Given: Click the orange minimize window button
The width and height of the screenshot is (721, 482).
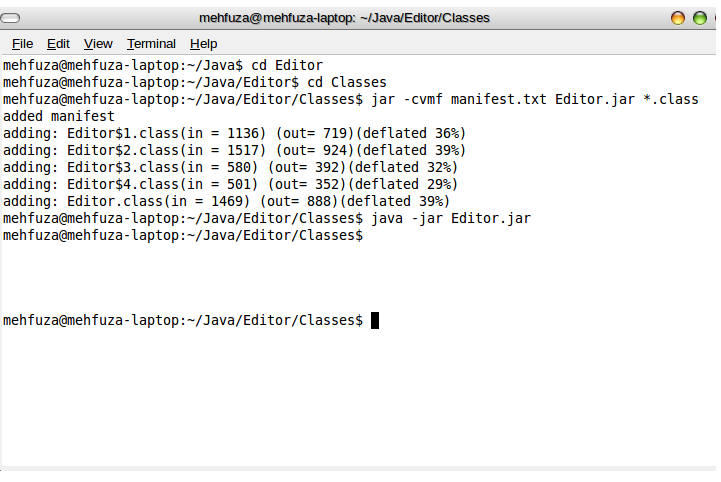Looking at the screenshot, I should click(678, 18).
